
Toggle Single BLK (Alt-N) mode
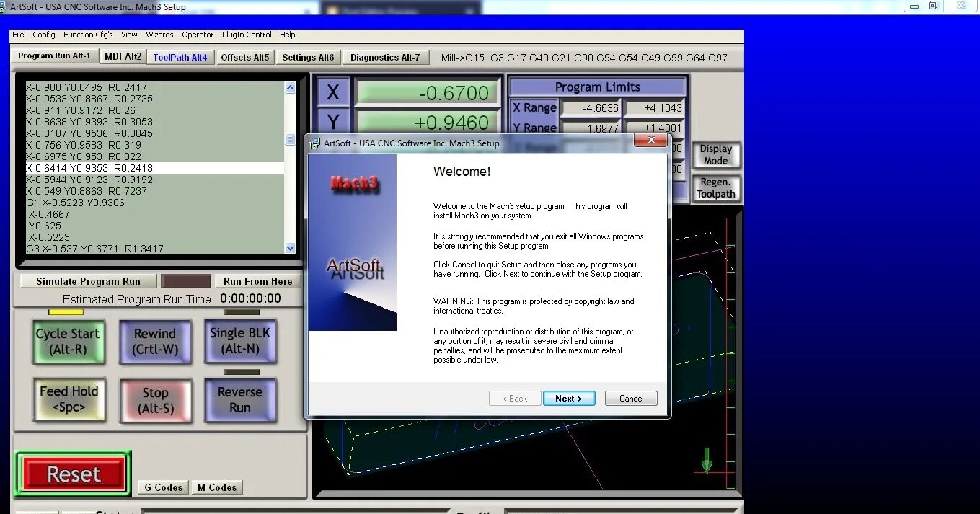240,342
